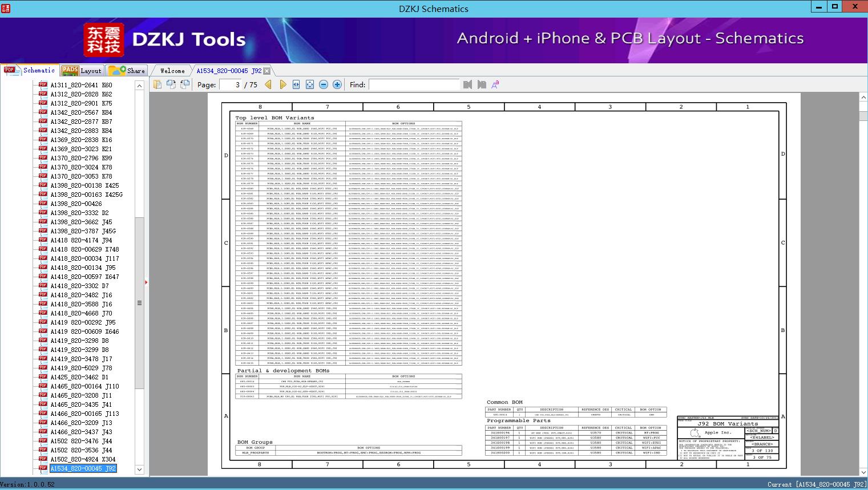Click the Find text field
Screen dimensions: 868x490
414,84
